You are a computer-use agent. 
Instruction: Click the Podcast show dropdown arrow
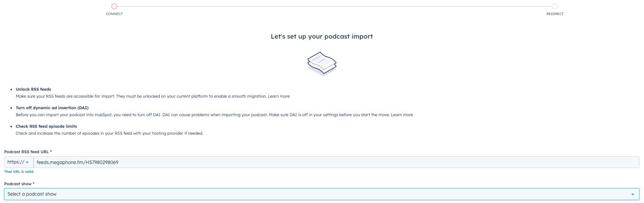click(x=633, y=195)
